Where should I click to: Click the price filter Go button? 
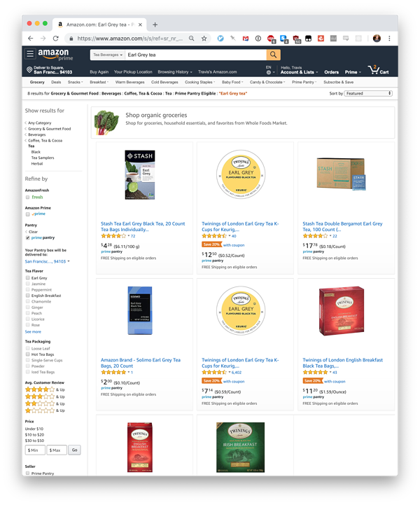point(74,450)
